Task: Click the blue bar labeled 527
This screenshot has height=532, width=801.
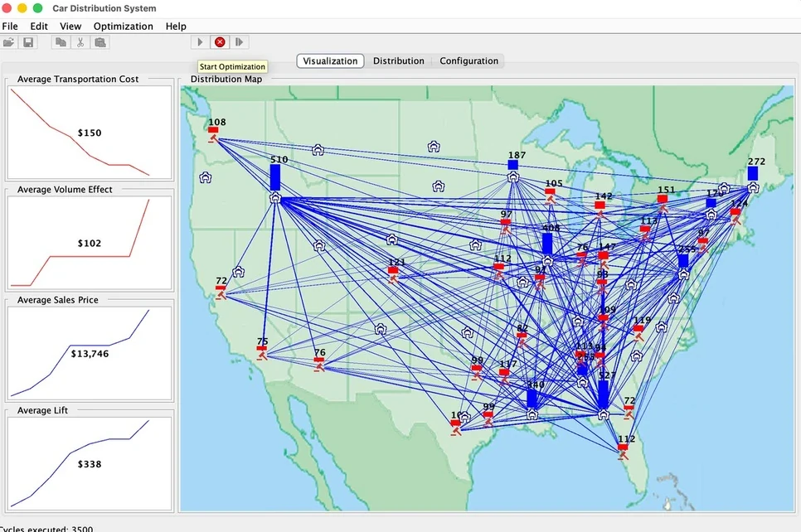Action: 604,394
